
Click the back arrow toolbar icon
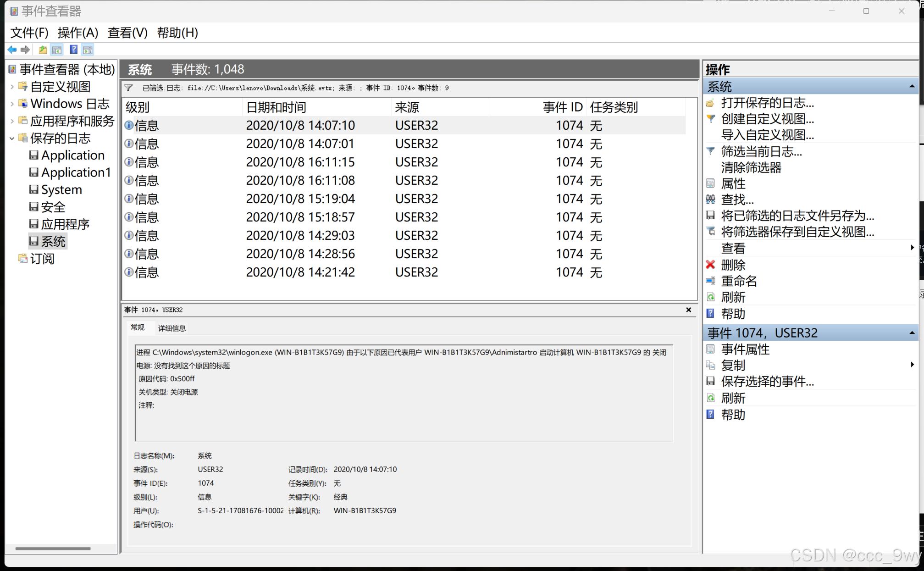pos(12,50)
